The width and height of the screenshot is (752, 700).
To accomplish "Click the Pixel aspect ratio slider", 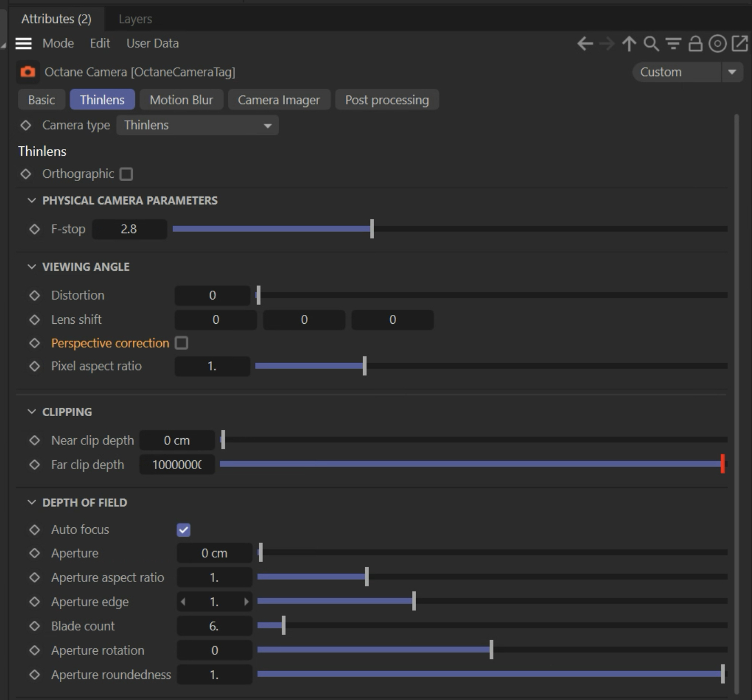I will pos(491,366).
